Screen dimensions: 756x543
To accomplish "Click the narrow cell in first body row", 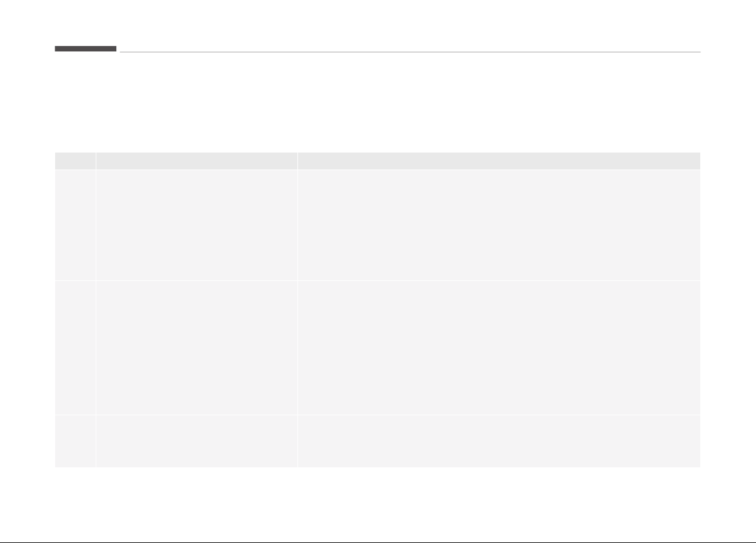I will coord(75,225).
